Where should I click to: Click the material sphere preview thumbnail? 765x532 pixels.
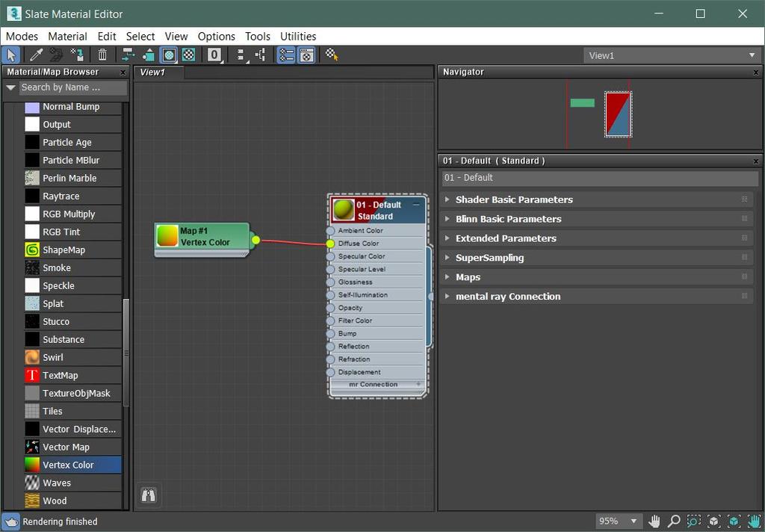[344, 210]
